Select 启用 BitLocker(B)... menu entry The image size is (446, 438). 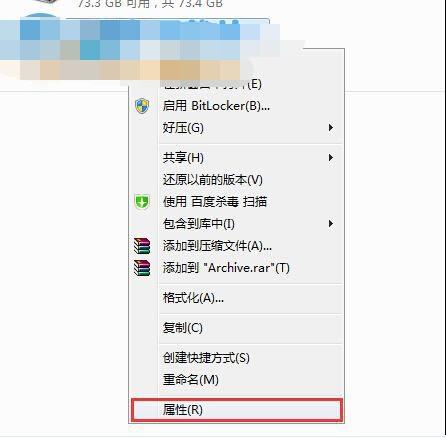(236, 106)
